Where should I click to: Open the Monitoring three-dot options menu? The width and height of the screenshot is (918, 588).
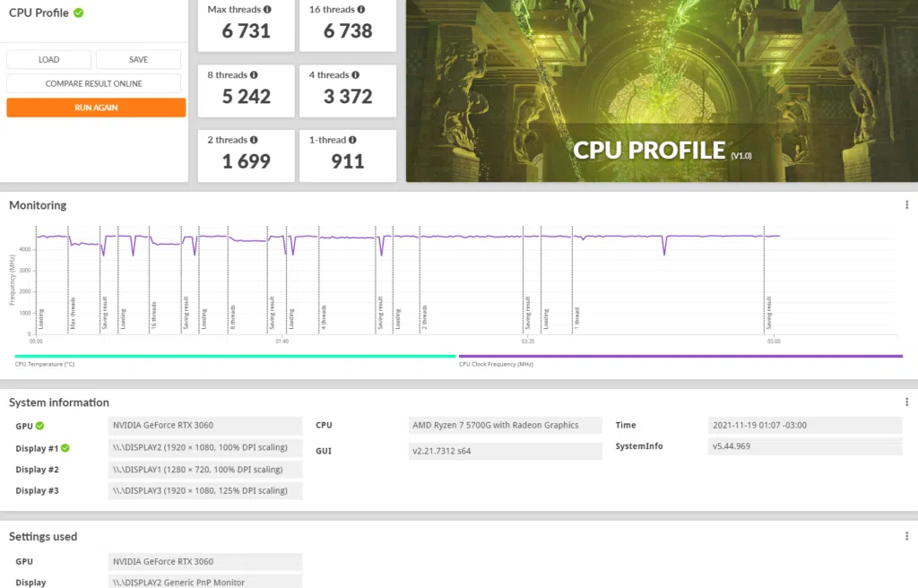[908, 205]
